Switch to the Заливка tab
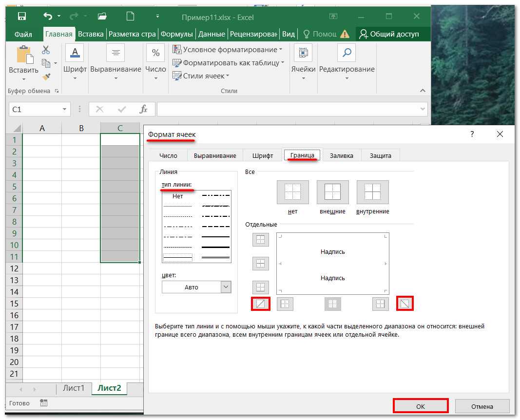This screenshot has height=420, width=520. 341,155
